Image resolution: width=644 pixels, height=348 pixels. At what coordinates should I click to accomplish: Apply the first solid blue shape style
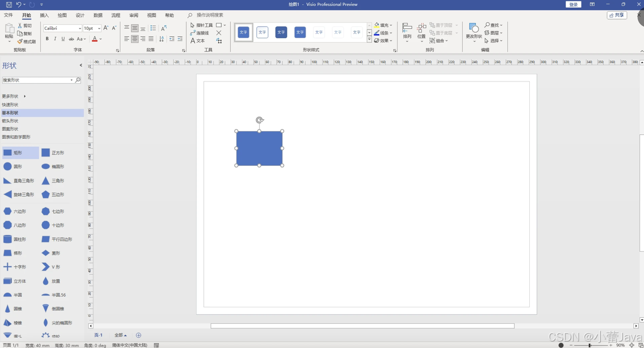coord(244,32)
